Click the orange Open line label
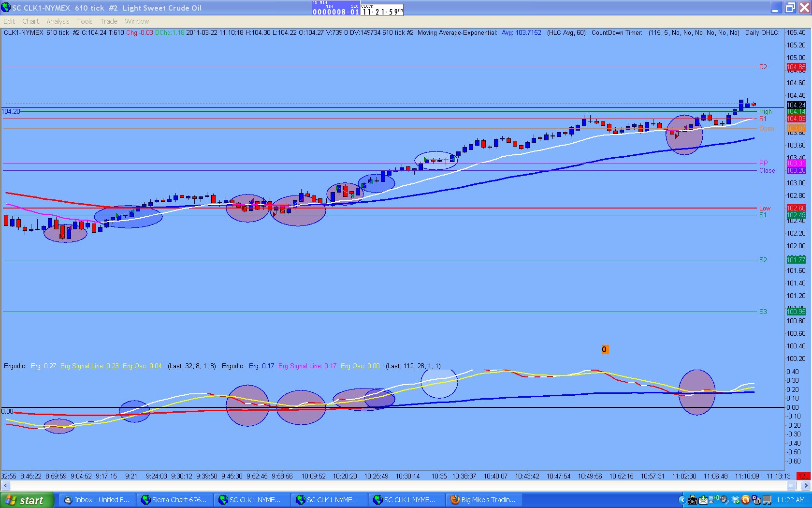Viewport: 812px width, 508px height. click(x=767, y=129)
